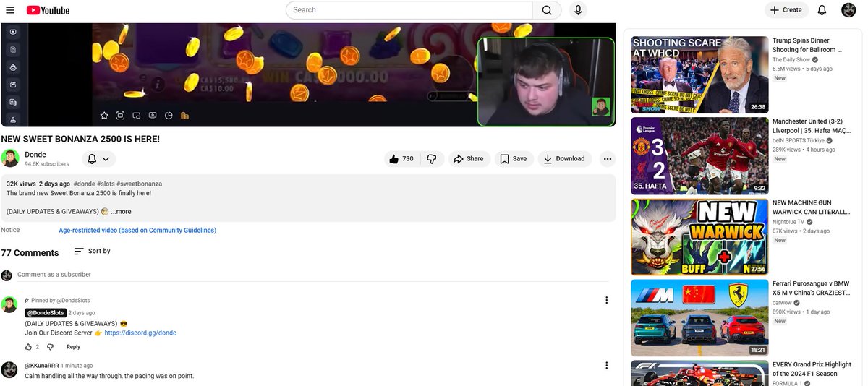Click the KKunaRRR comment avatar

9,369
